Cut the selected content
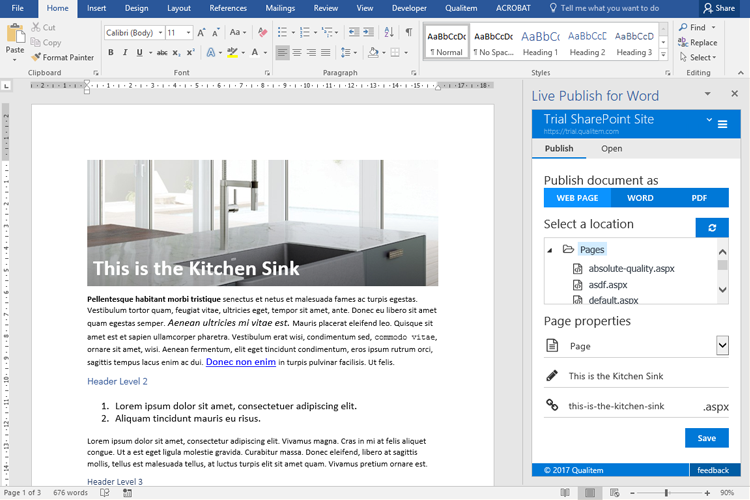750x500 pixels. [x=44, y=27]
